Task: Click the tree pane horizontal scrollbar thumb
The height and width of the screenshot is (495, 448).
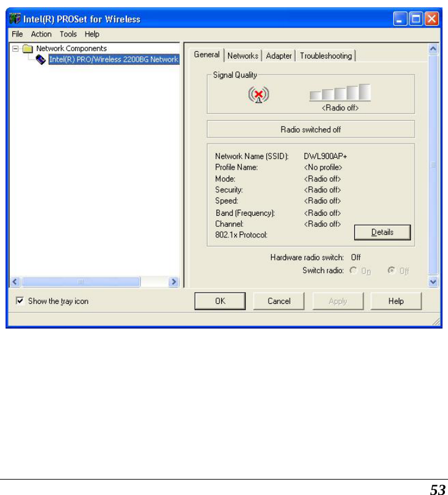Action: 81,282
